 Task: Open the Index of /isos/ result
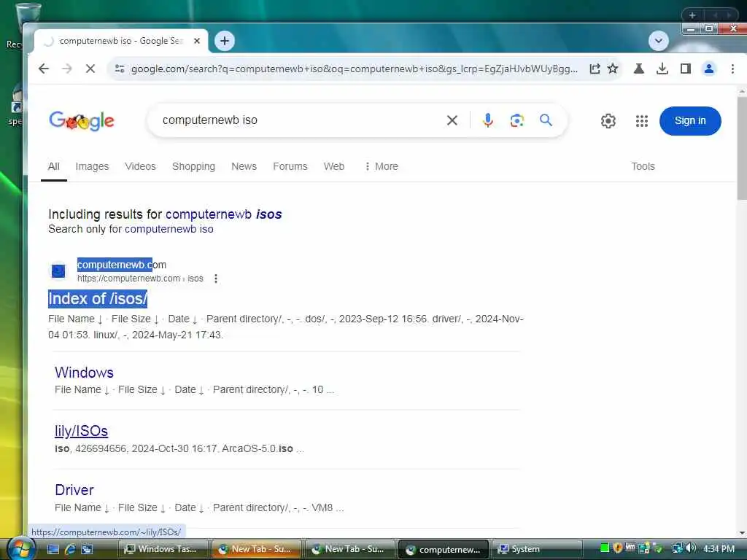(x=98, y=298)
